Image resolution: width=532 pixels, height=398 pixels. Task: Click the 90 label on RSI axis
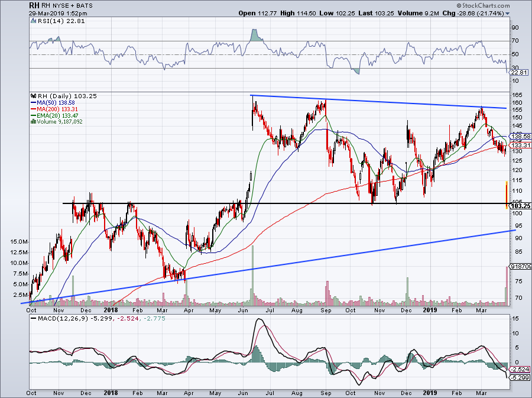(515, 27)
